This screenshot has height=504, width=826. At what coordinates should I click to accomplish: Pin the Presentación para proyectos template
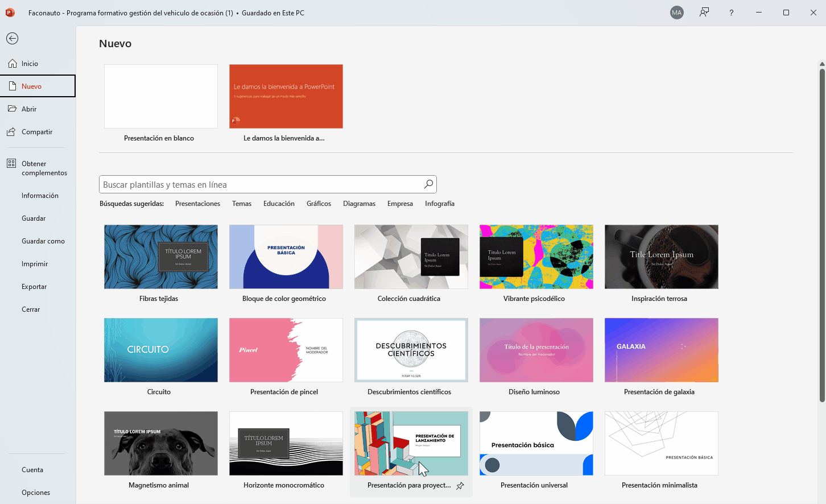pos(460,486)
